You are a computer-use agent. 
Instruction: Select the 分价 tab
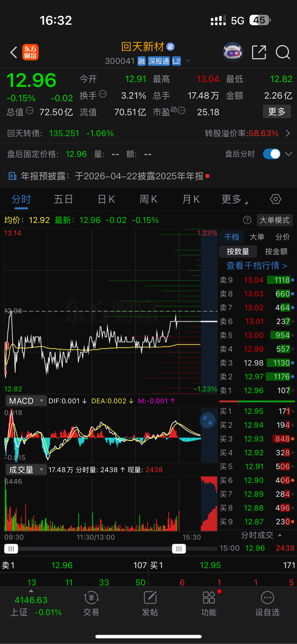click(x=282, y=237)
